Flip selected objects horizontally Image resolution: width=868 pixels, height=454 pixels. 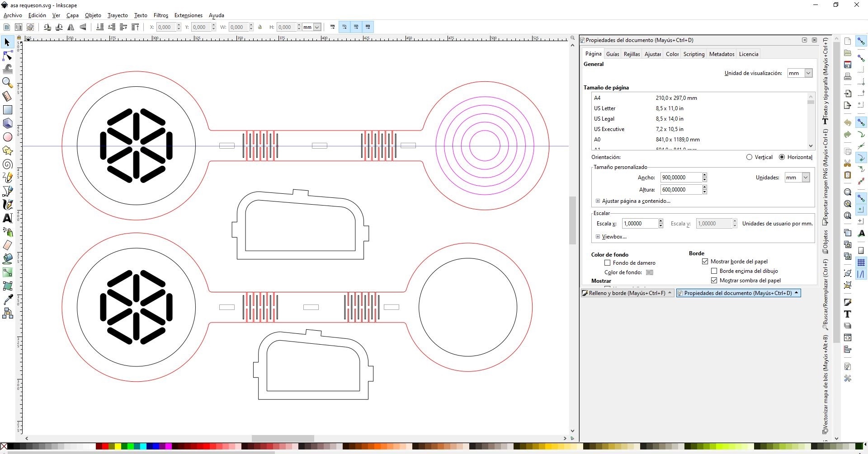click(71, 27)
